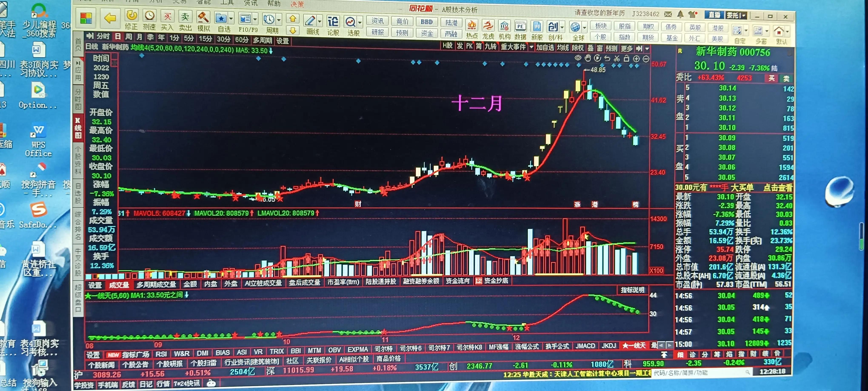This screenshot has height=391, width=868.
Task: Click the yellow back arrow icon
Action: (x=110, y=19)
